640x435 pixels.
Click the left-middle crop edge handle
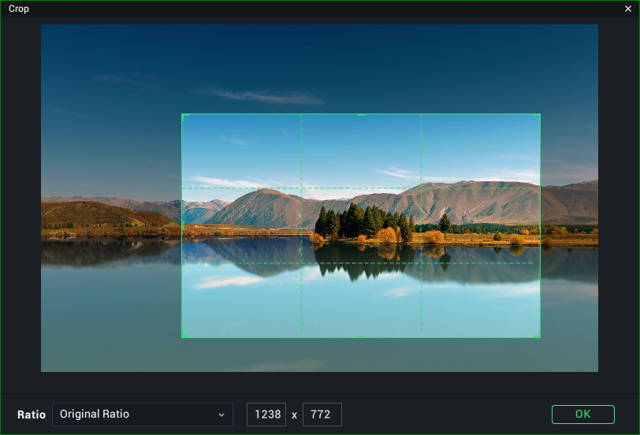(182, 226)
